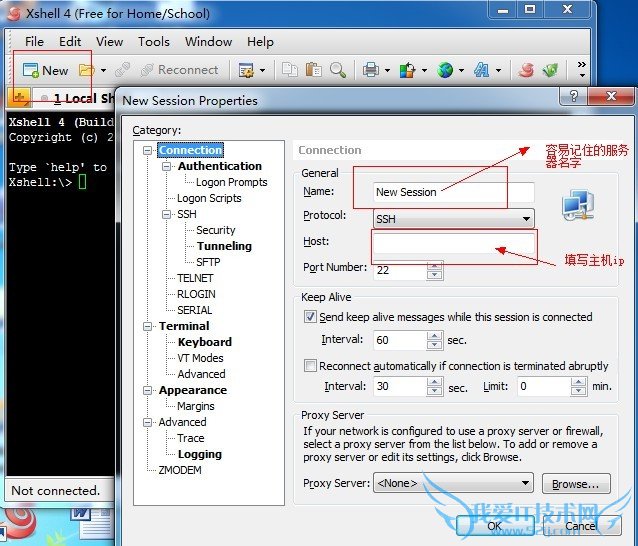Select Authentication in the category tree

(220, 166)
